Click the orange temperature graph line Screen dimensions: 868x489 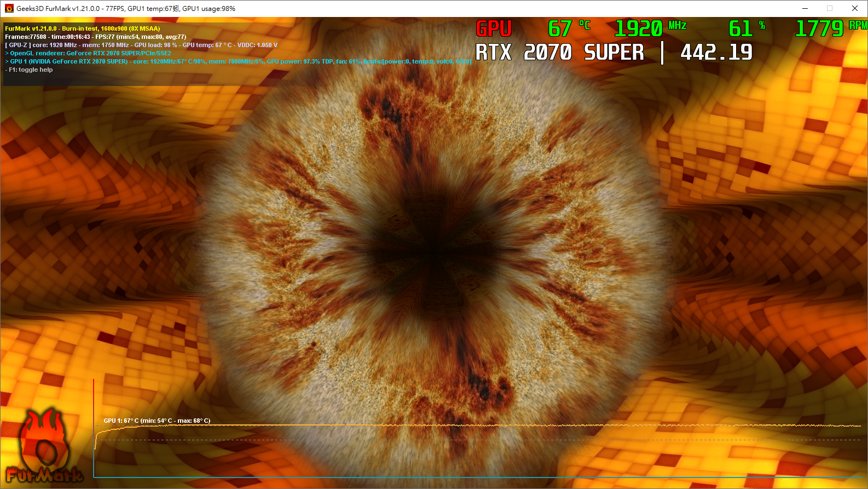(x=476, y=425)
